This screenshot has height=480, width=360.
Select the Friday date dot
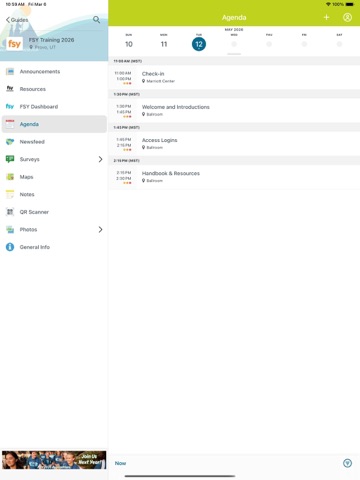304,44
